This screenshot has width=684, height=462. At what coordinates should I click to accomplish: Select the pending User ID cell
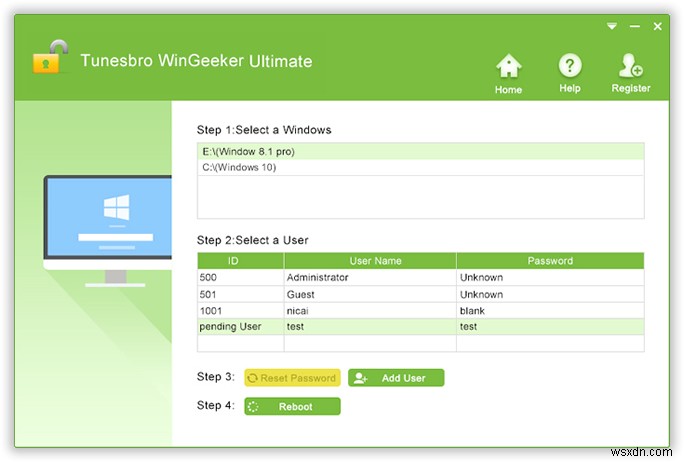(240, 327)
